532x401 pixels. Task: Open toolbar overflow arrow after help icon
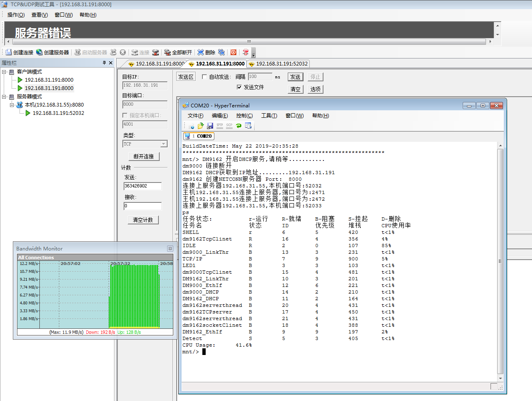tap(253, 53)
